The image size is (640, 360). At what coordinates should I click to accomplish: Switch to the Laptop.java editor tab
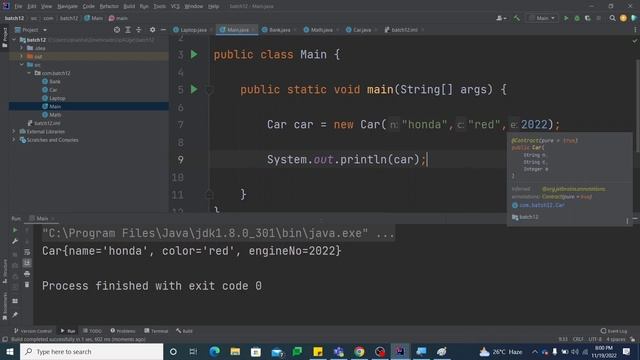pos(192,30)
